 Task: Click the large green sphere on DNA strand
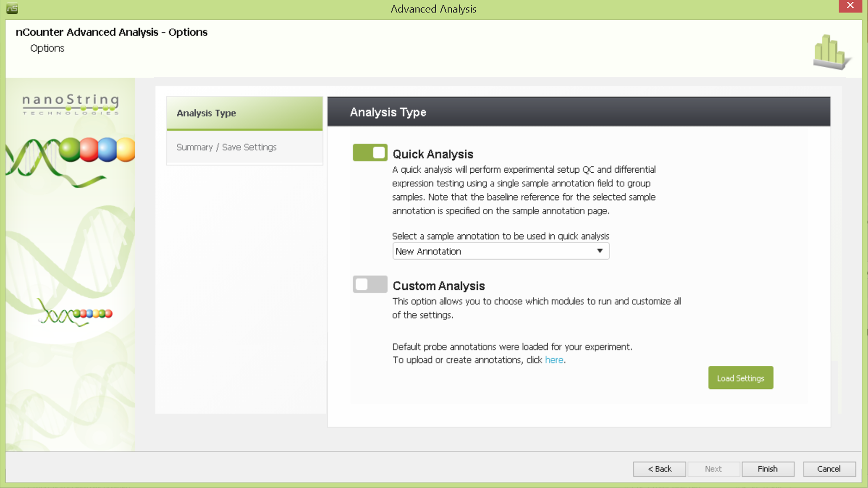(70, 150)
